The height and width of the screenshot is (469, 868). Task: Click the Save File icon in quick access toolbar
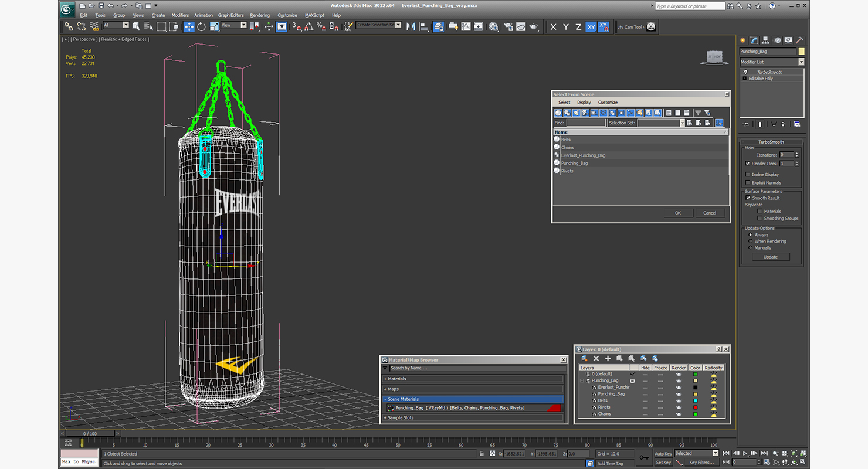pyautogui.click(x=101, y=5)
